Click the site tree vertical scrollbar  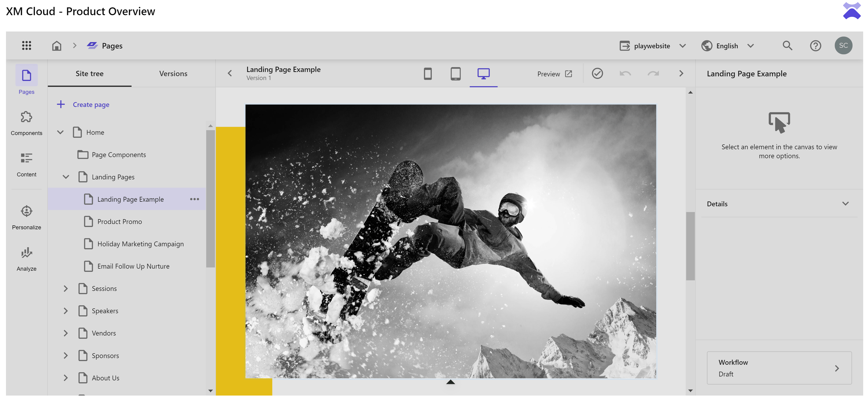click(x=210, y=199)
